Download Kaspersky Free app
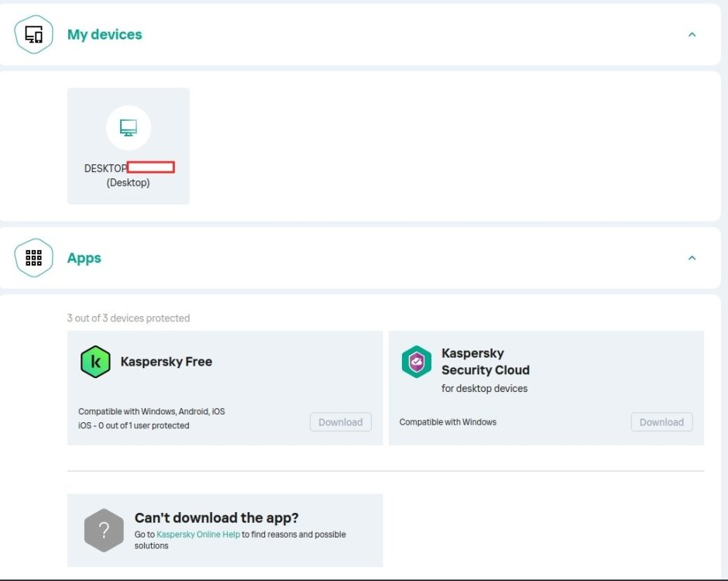Viewport: 728px width, 581px height. (340, 421)
